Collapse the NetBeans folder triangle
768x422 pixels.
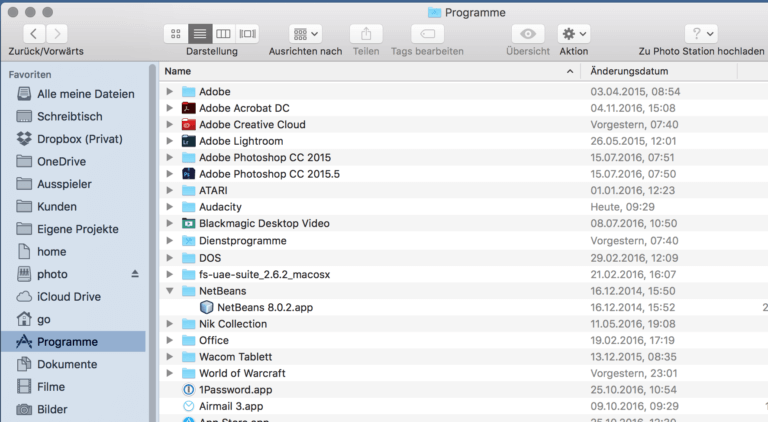pos(170,291)
